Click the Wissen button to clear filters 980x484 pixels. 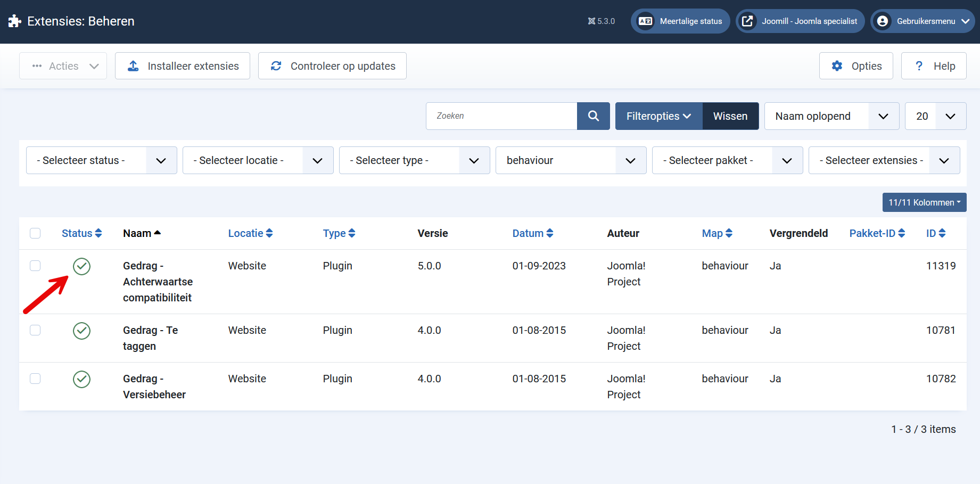[x=730, y=116]
